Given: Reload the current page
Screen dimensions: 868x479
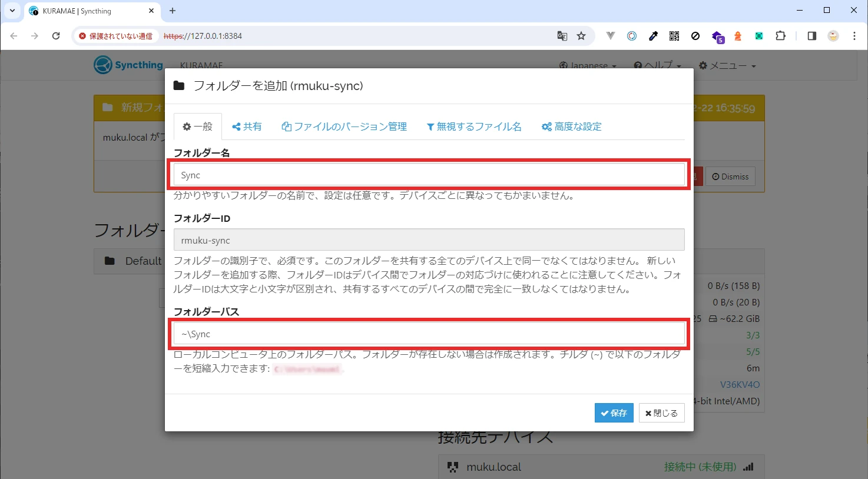Looking at the screenshot, I should (56, 36).
